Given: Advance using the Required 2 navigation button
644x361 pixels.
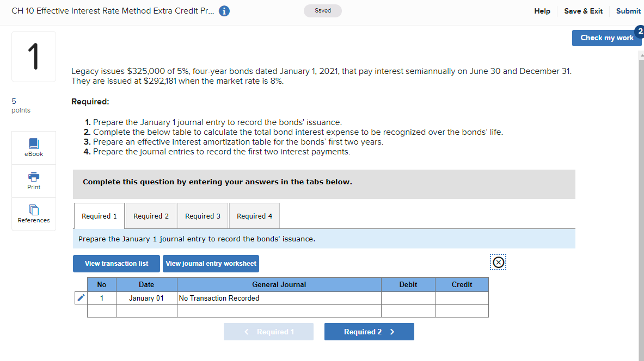Looking at the screenshot, I should tap(369, 331).
